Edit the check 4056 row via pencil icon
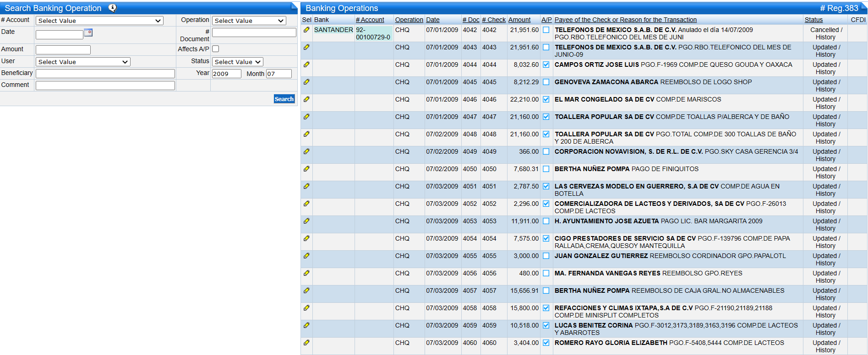The width and height of the screenshot is (868, 355). (306, 273)
